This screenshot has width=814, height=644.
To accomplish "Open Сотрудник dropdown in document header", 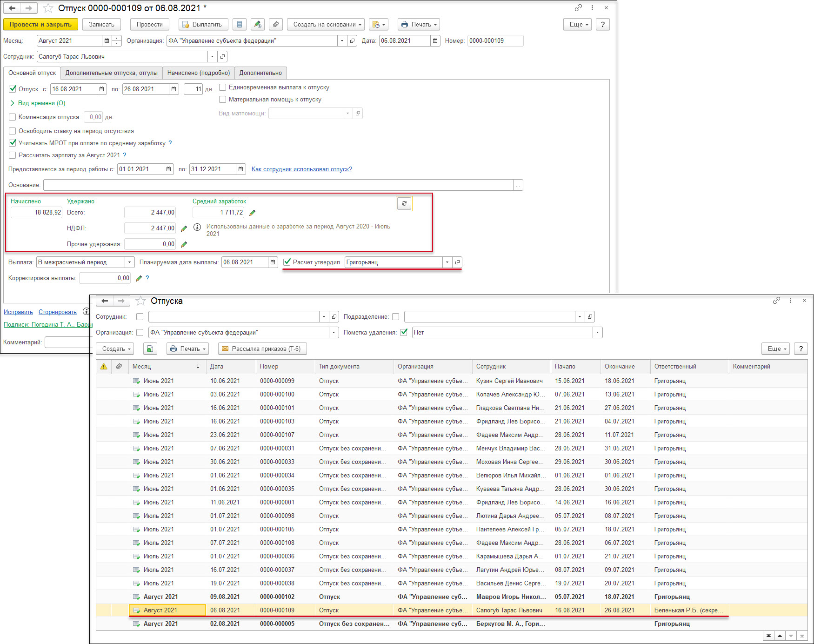I will pyautogui.click(x=212, y=57).
